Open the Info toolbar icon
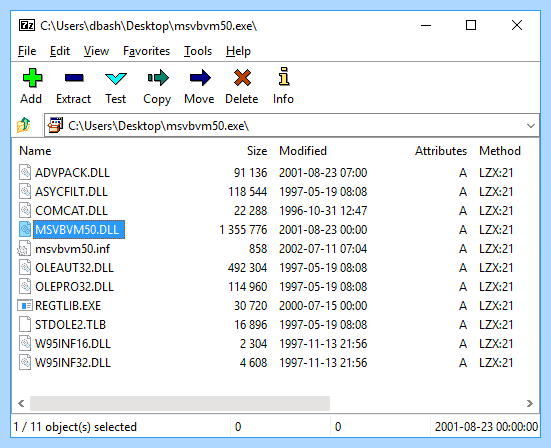 pos(284,76)
